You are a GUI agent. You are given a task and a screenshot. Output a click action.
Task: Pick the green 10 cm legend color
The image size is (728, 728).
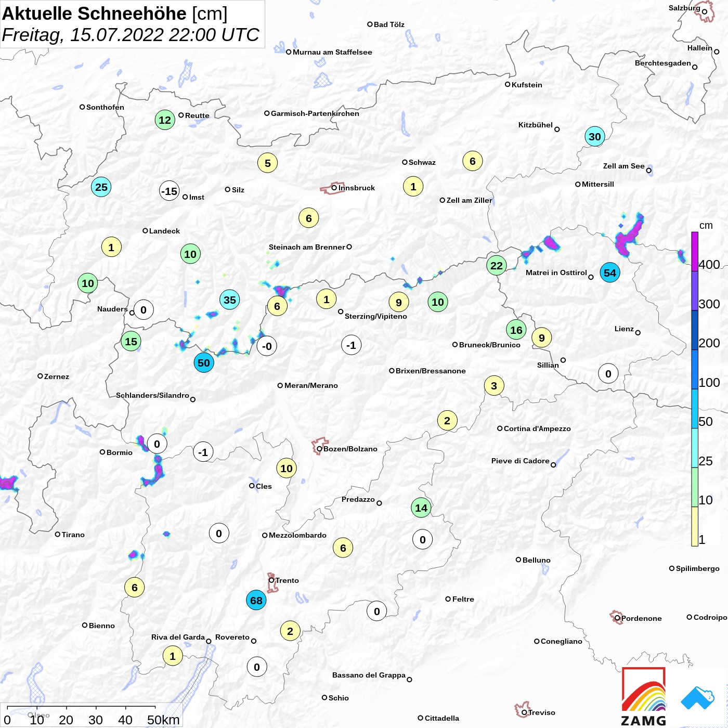point(695,487)
